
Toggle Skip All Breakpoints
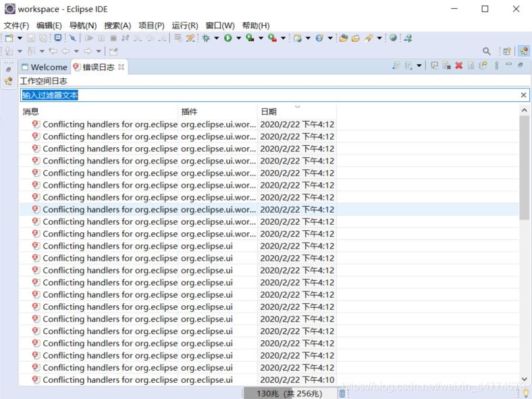point(72,38)
